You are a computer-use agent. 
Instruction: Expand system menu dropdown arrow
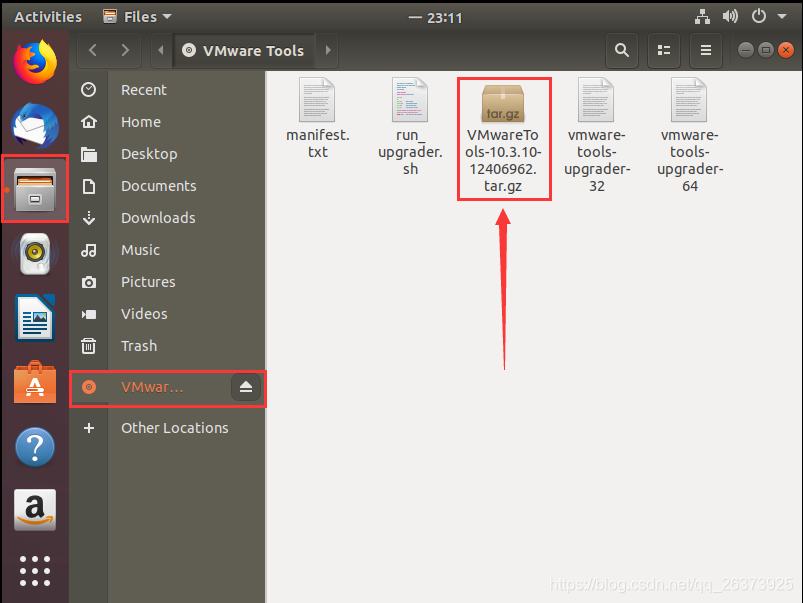tap(782, 17)
